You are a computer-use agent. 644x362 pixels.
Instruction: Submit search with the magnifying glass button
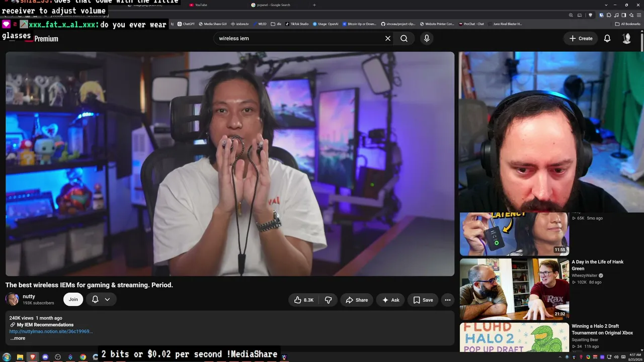[404, 38]
